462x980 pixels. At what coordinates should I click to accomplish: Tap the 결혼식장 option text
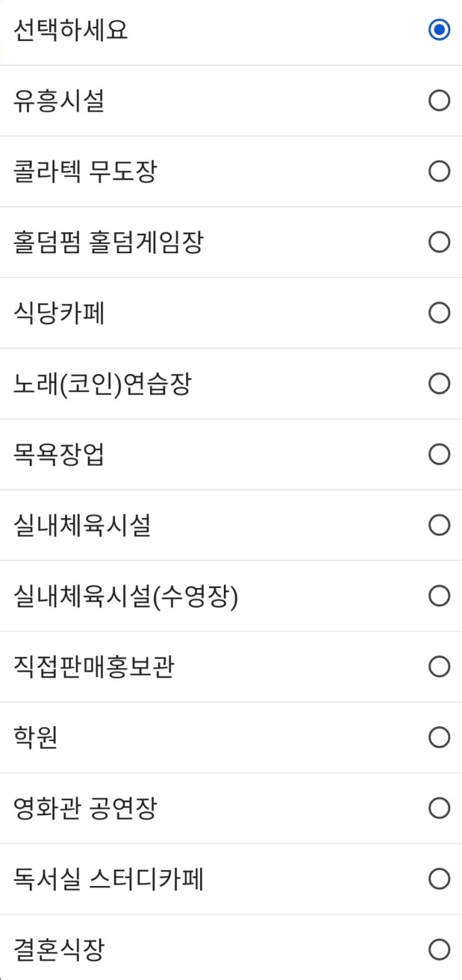coord(59,950)
